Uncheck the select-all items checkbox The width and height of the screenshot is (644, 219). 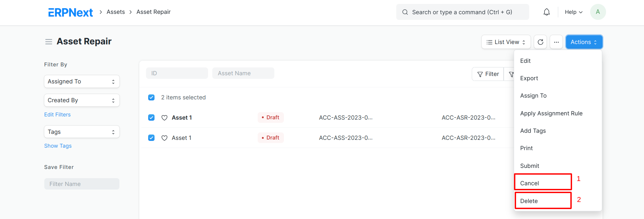coord(151,97)
